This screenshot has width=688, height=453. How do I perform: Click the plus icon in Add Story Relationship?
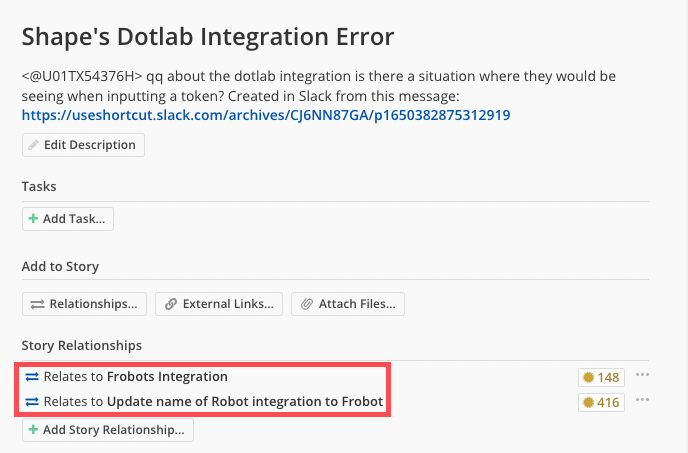(x=33, y=430)
